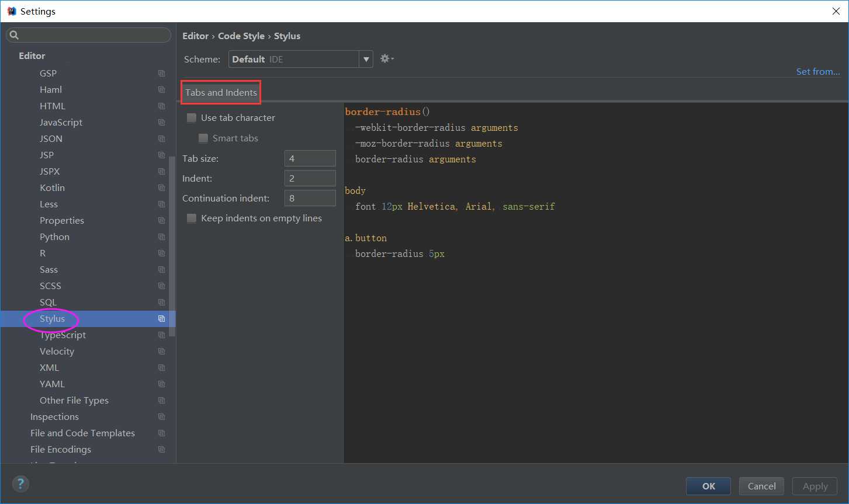The height and width of the screenshot is (504, 849).
Task: Click the copy-settings icon beside YAML
Action: coord(161,384)
